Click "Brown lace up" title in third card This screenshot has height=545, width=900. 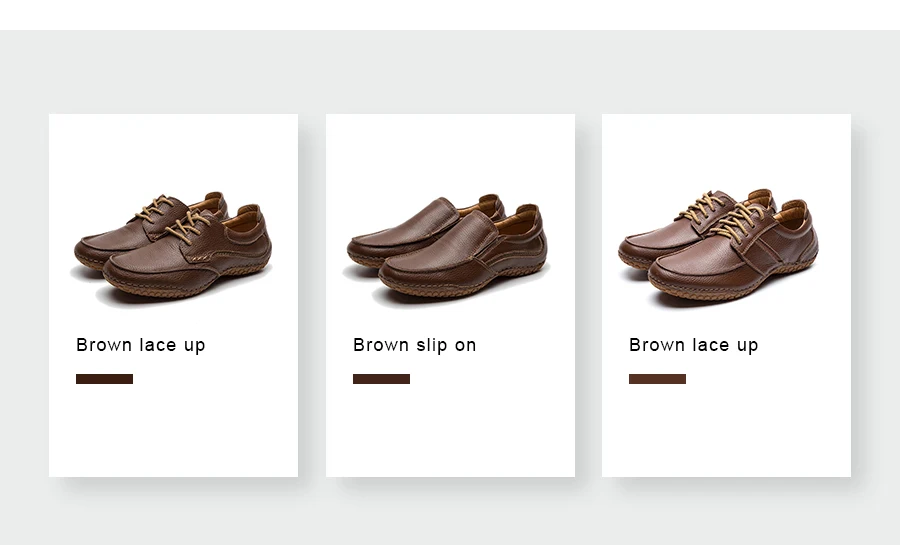[x=693, y=345]
